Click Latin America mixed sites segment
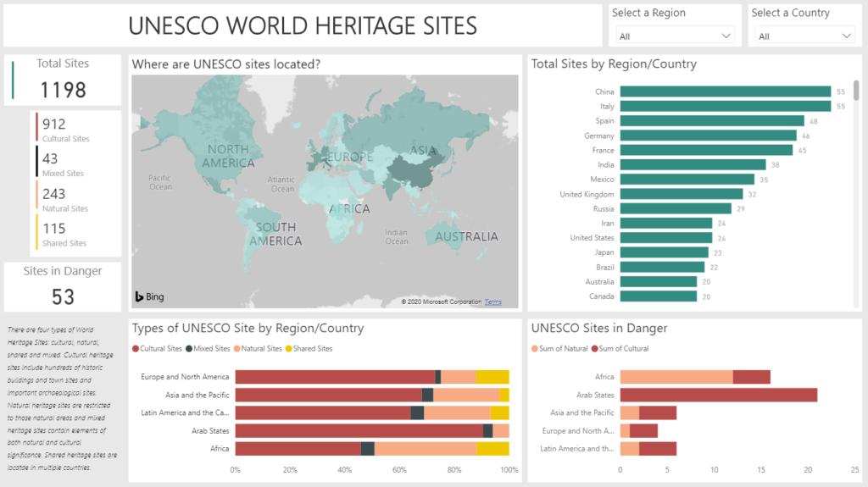Image resolution: width=868 pixels, height=487 pixels. [417, 412]
